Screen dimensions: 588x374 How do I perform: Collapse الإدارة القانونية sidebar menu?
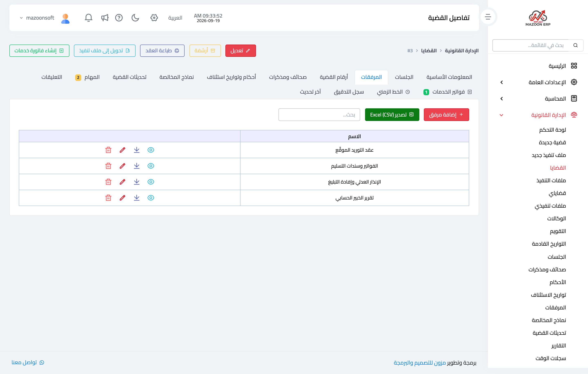538,115
